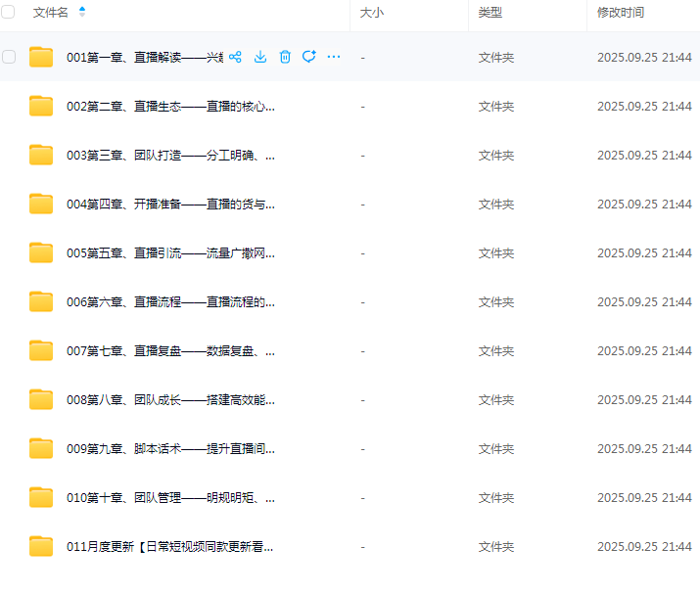This screenshot has width=700, height=593.
Task: Toggle the select-all checkbox in header
Action: coord(9,13)
